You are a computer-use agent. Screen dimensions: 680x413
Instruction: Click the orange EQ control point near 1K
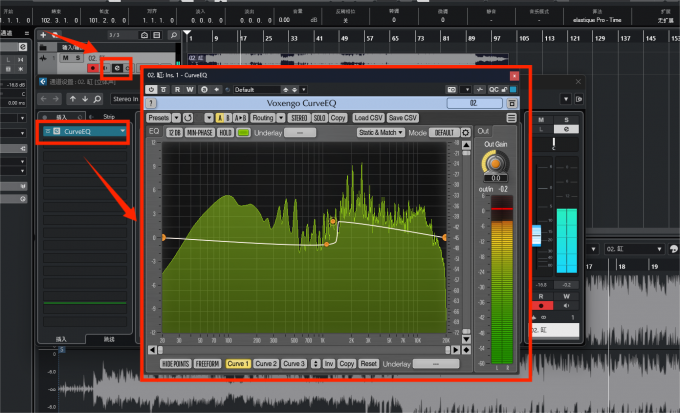[327, 245]
